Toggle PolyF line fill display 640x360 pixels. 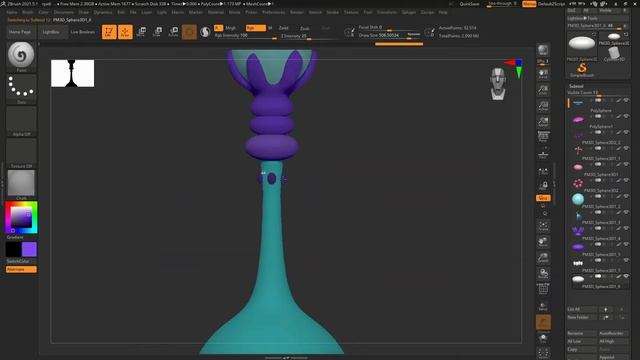543,289
